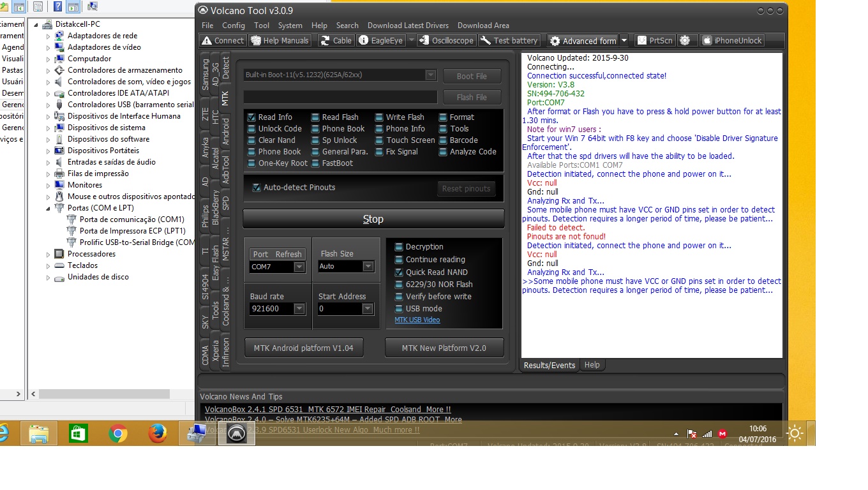Open the Flash Size dropdown
Image resolution: width=868 pixels, height=490 pixels.
(368, 267)
